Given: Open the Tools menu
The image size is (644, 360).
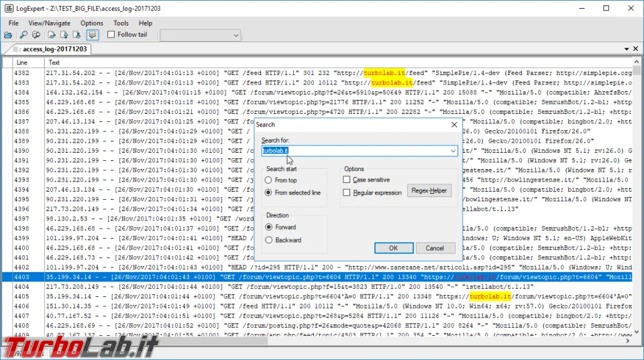Looking at the screenshot, I should 121,23.
